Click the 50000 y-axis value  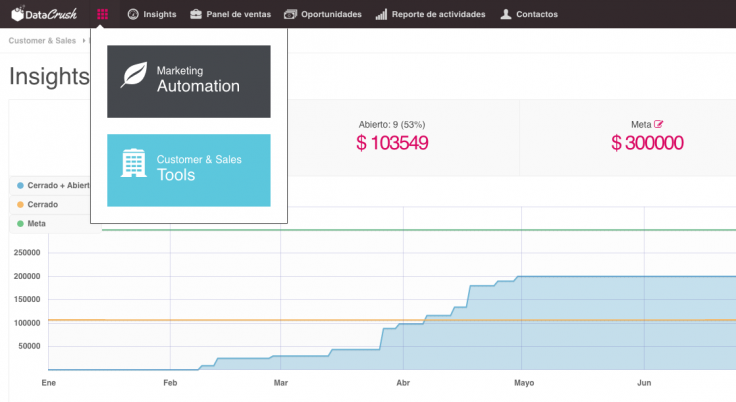(x=29, y=346)
